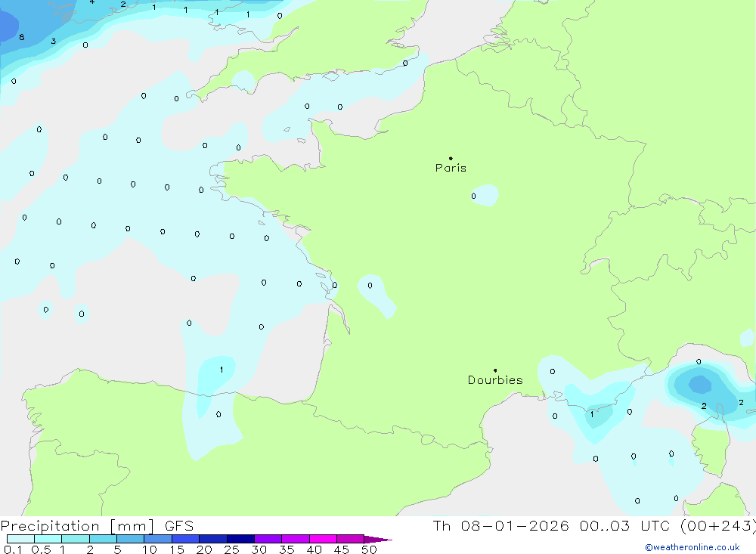
Task: Pick the 45–50 mm legend swatch
Action: pos(351,539)
